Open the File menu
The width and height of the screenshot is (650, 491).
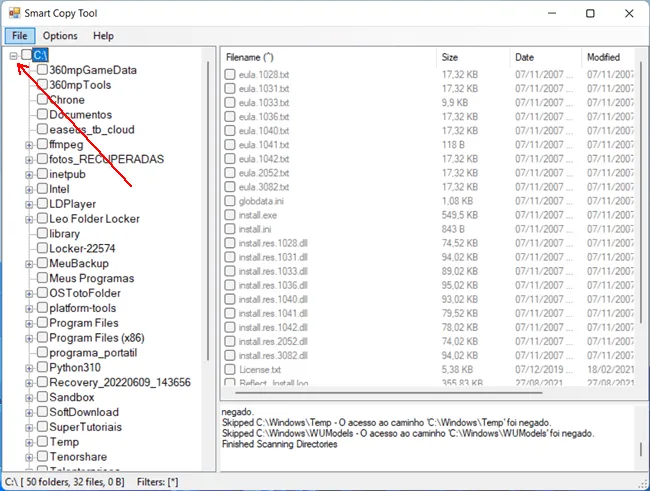point(19,36)
